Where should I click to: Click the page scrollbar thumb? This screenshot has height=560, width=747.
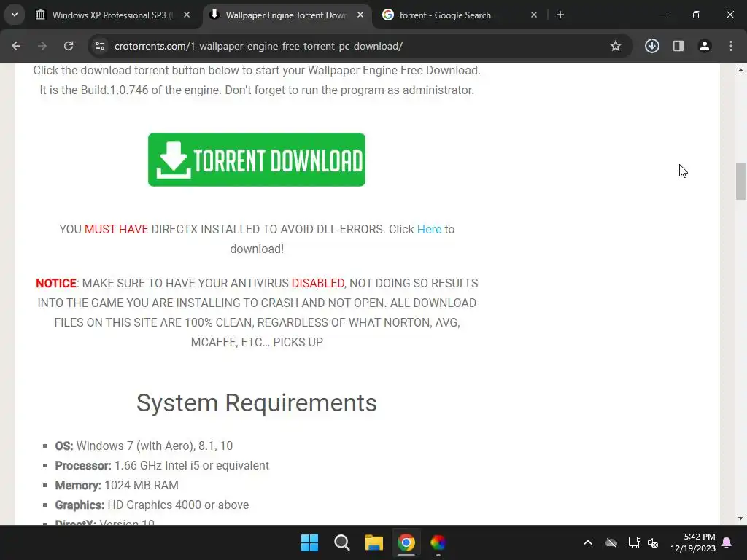[x=740, y=182]
